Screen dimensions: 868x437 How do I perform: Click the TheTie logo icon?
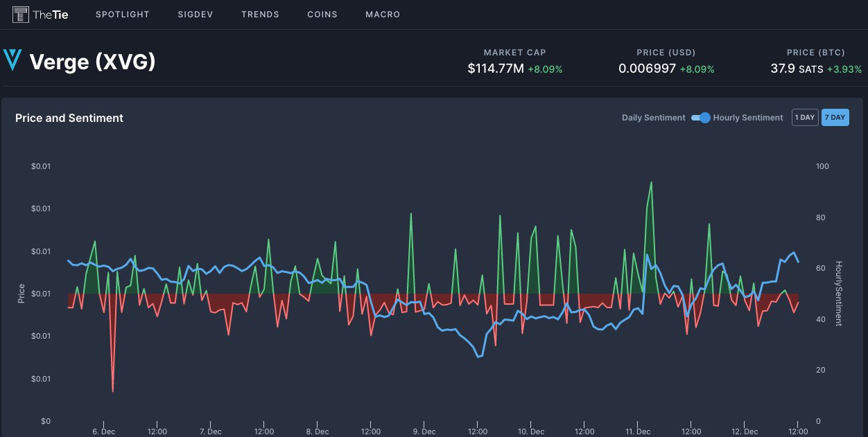coord(21,14)
